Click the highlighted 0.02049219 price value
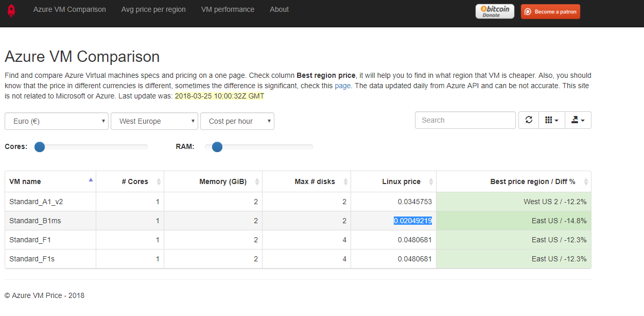 tap(413, 221)
